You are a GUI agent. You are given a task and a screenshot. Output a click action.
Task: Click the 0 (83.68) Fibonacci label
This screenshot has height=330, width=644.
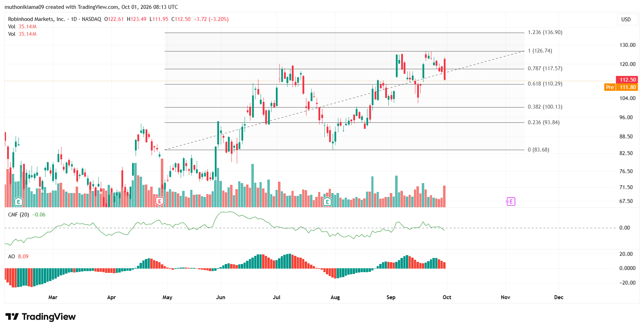tap(539, 150)
